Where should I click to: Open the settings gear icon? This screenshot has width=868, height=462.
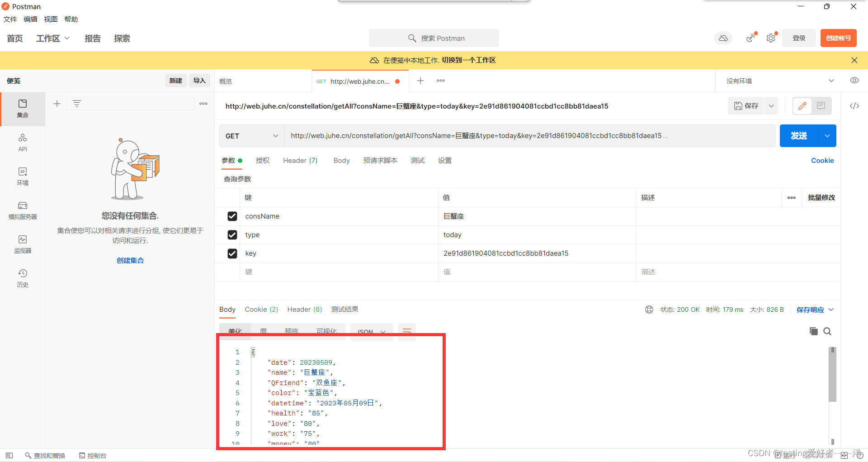(771, 38)
